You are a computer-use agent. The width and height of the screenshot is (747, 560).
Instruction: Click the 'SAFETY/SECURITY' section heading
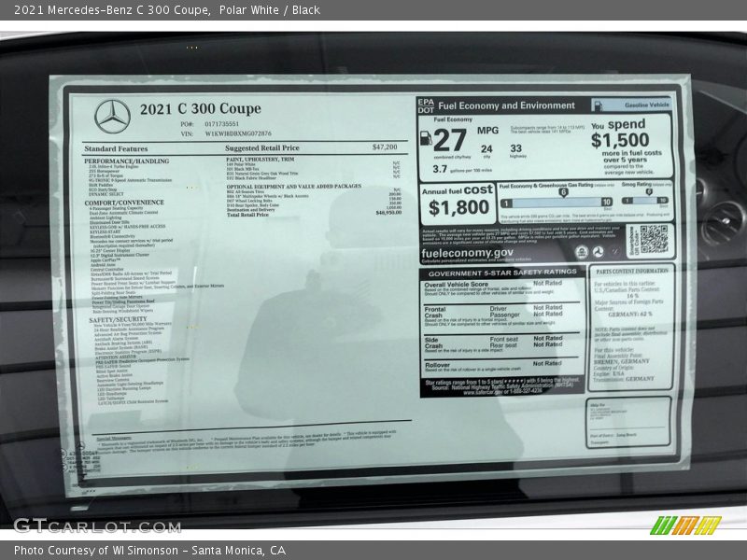(118, 319)
